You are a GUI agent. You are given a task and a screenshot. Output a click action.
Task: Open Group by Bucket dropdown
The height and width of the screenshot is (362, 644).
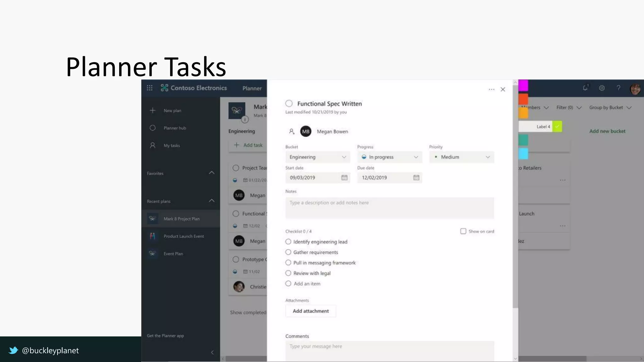click(x=610, y=107)
